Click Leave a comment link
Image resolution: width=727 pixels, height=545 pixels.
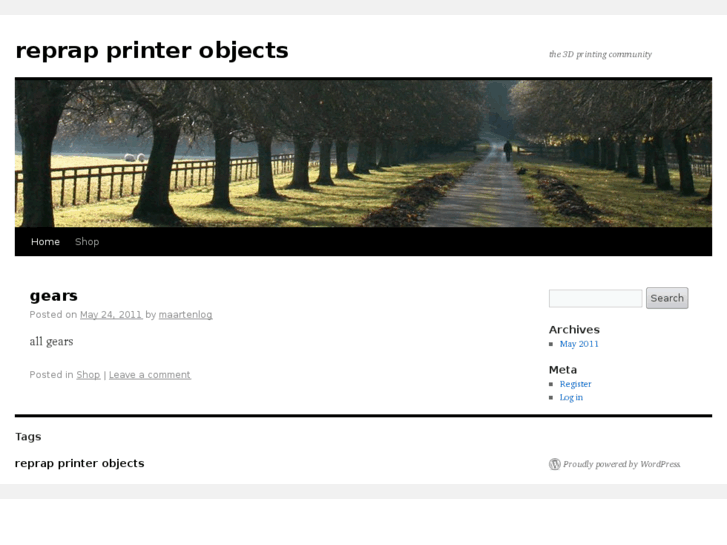pyautogui.click(x=150, y=374)
